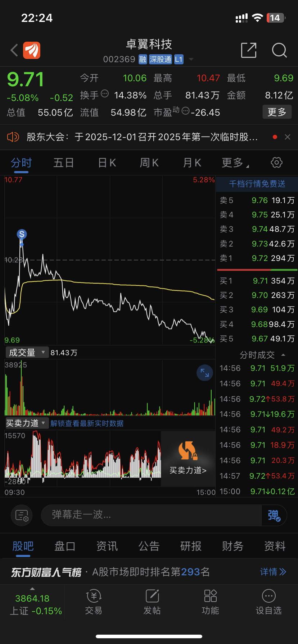Open 千档行情免费送 promo link
The height and width of the screenshot is (644, 298).
[x=257, y=184]
